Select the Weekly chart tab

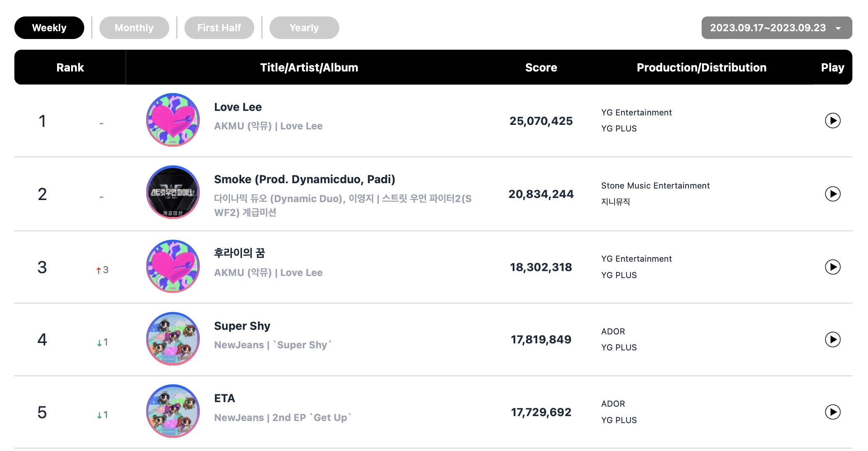49,28
